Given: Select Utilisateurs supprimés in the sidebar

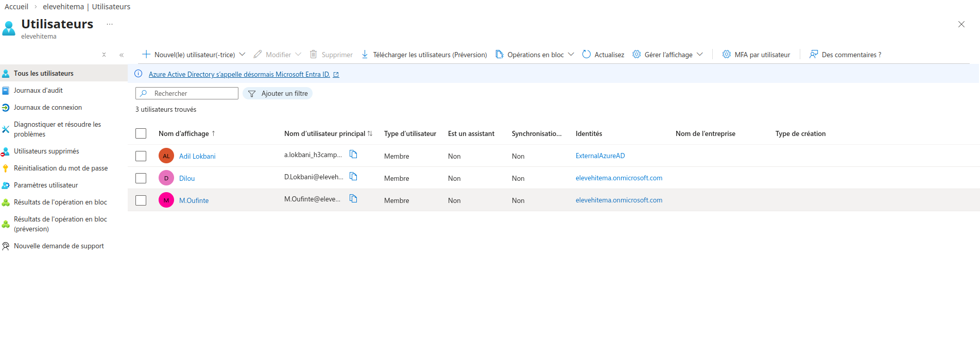Looking at the screenshot, I should point(46,151).
